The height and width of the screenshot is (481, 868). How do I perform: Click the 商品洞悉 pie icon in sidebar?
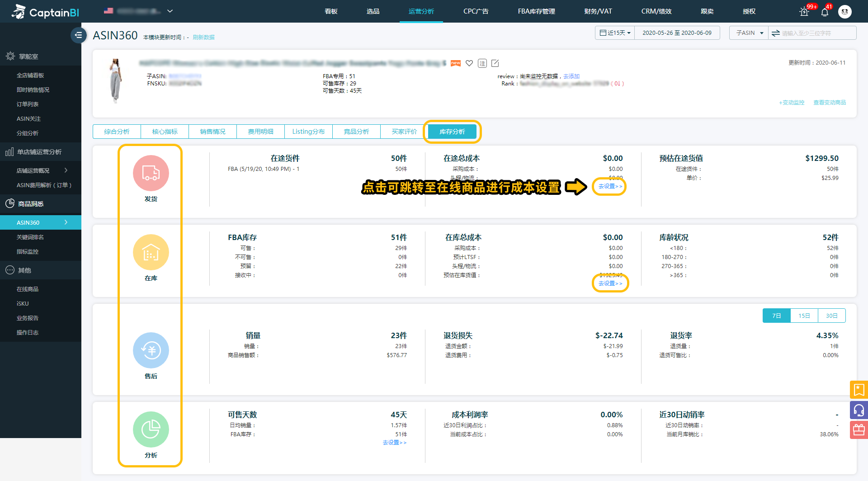(10, 203)
